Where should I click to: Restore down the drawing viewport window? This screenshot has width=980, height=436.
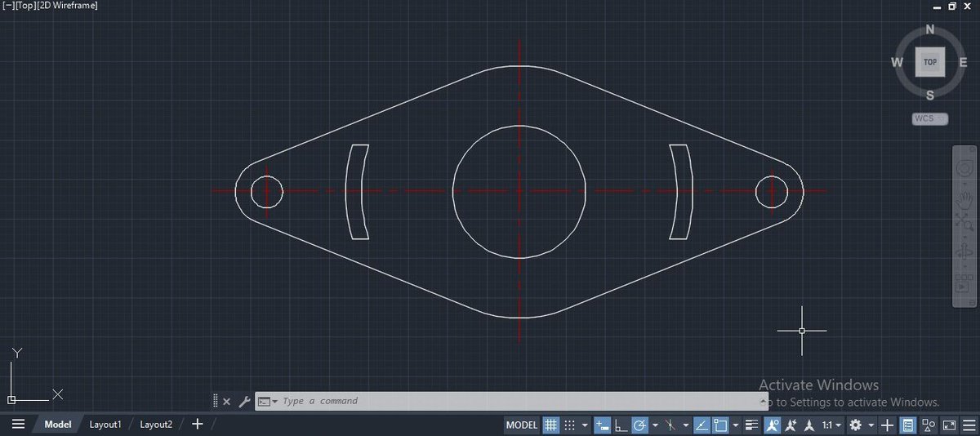coord(952,6)
